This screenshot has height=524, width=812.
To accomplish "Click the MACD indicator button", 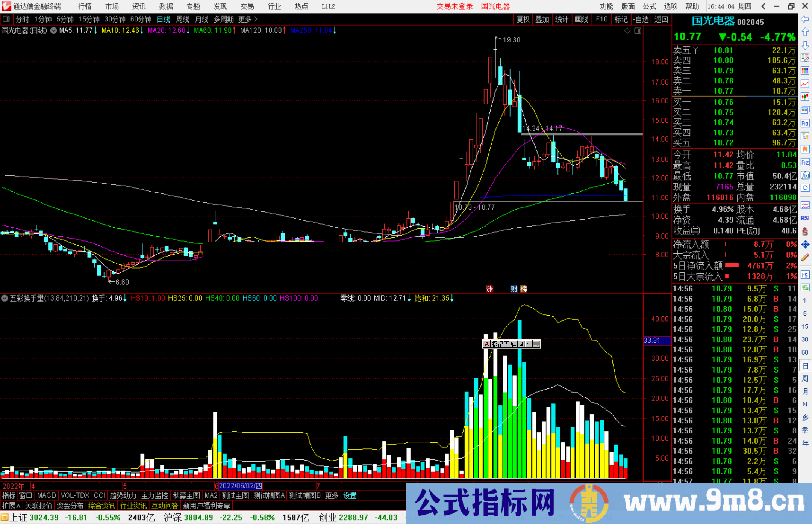I will coord(47,495).
